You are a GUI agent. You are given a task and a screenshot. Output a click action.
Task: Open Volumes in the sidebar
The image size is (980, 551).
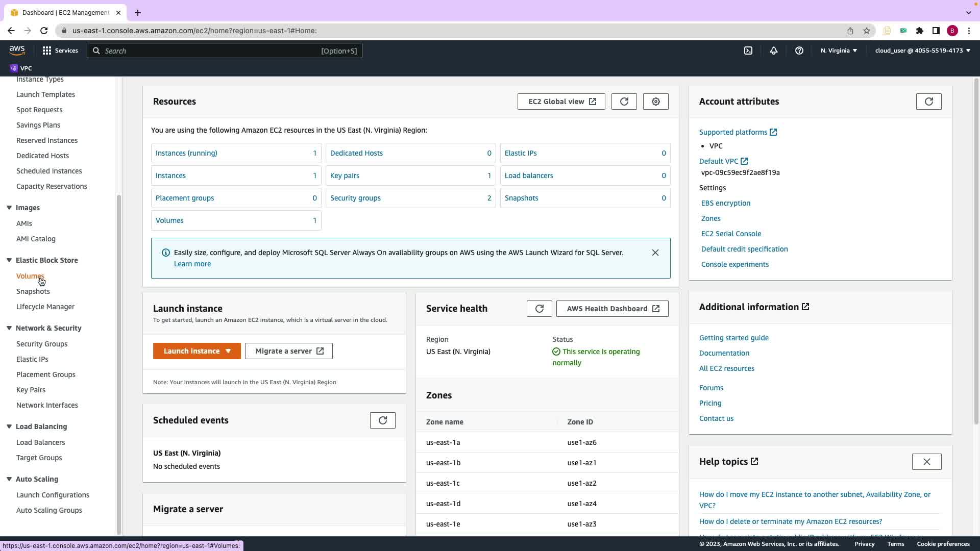30,276
